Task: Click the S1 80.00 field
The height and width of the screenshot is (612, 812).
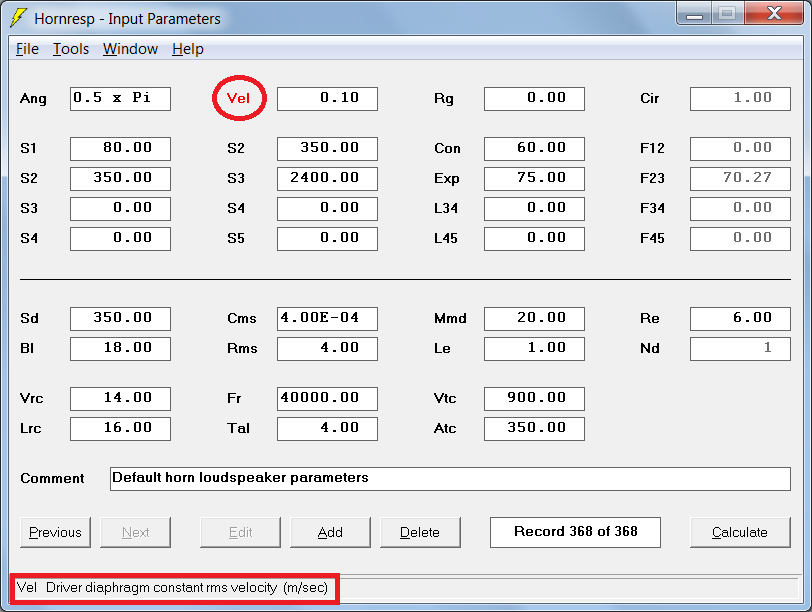Action: coord(120,149)
